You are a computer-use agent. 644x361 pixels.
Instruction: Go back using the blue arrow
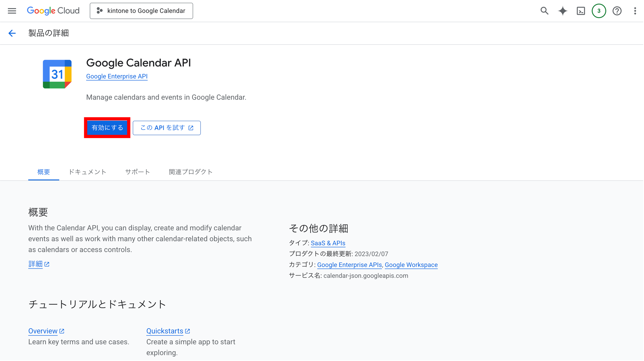click(x=12, y=33)
